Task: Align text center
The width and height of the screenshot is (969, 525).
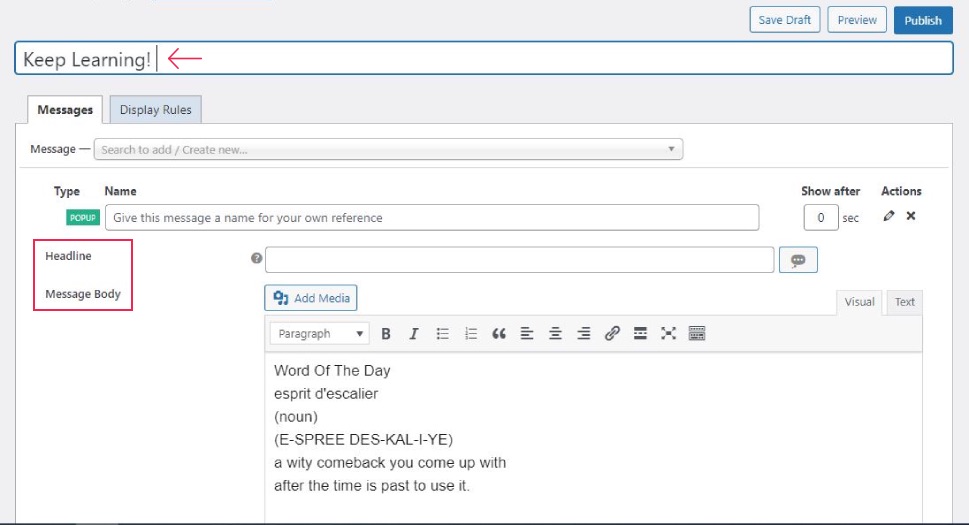Action: click(555, 334)
